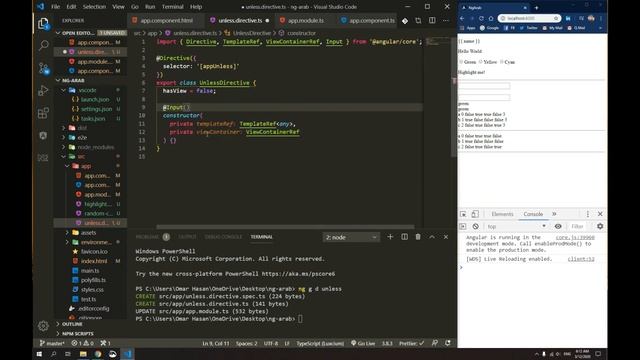Click the new terminal plus icon

(x=390, y=237)
